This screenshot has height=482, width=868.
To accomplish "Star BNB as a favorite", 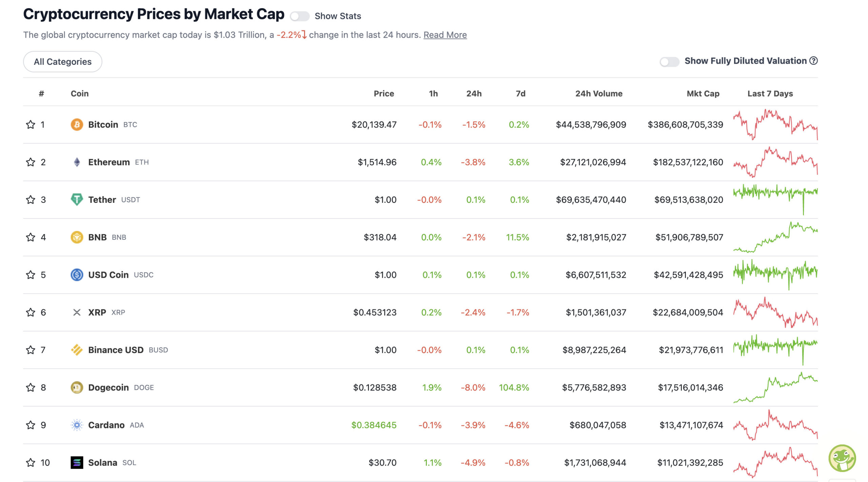I will (31, 237).
